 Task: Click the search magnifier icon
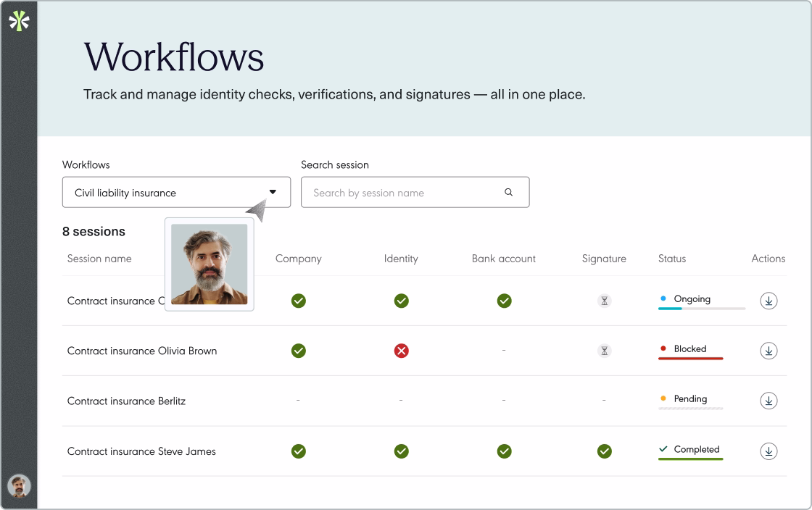click(x=508, y=192)
